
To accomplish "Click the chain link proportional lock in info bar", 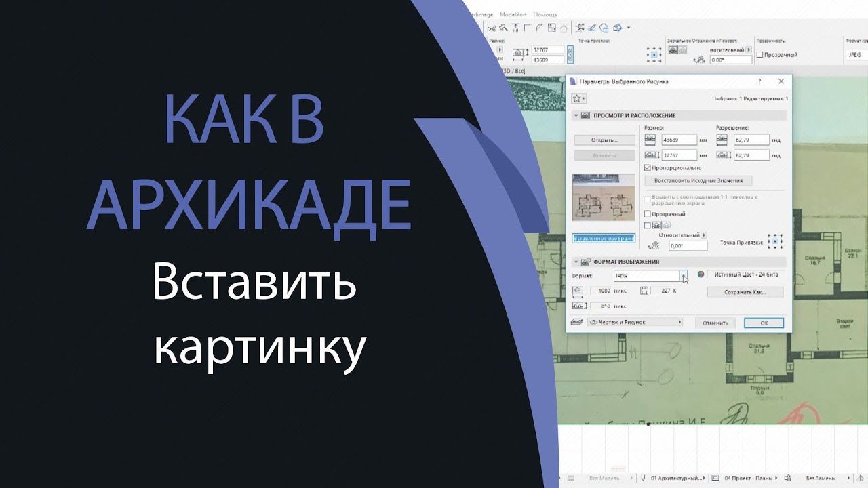I will click(x=570, y=54).
